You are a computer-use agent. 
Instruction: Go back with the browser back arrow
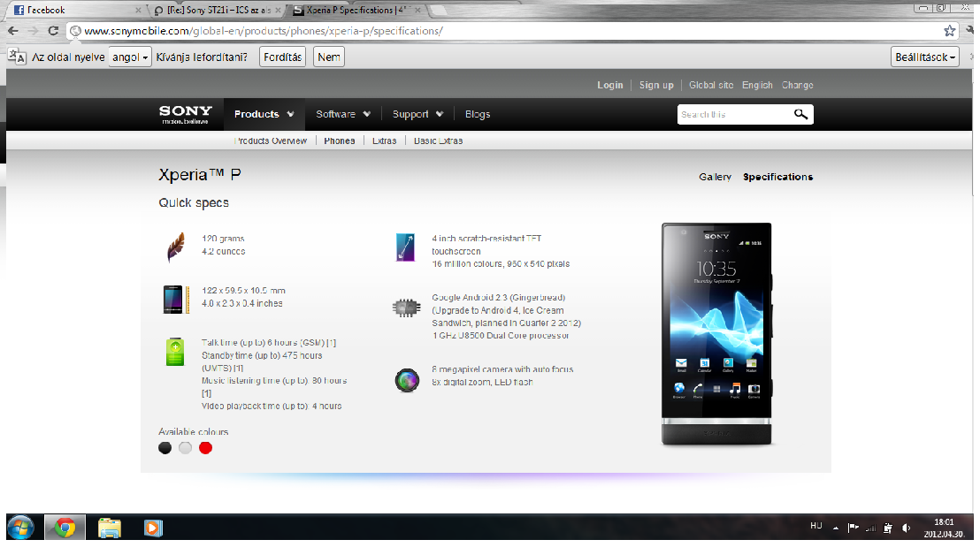[x=13, y=31]
